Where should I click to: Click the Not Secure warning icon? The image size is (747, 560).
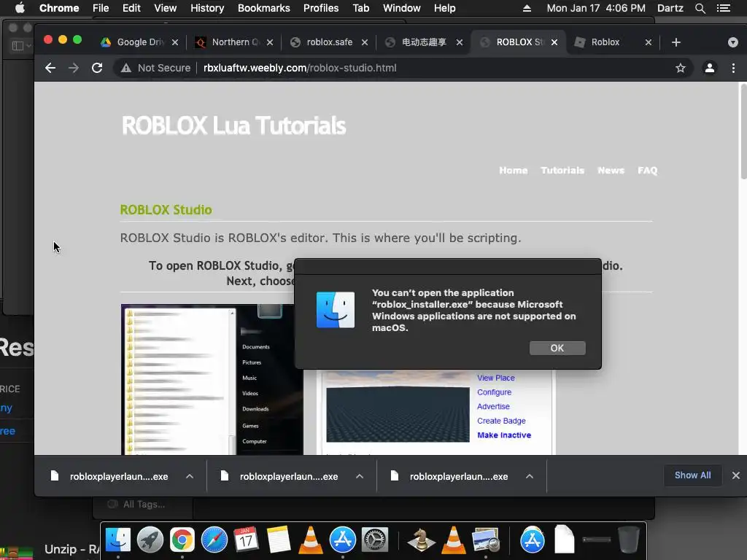(x=125, y=68)
